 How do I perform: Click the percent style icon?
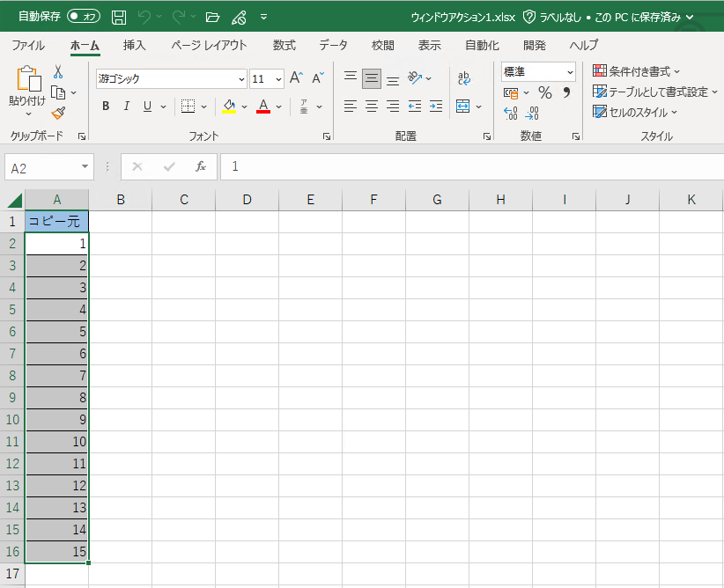pos(544,92)
